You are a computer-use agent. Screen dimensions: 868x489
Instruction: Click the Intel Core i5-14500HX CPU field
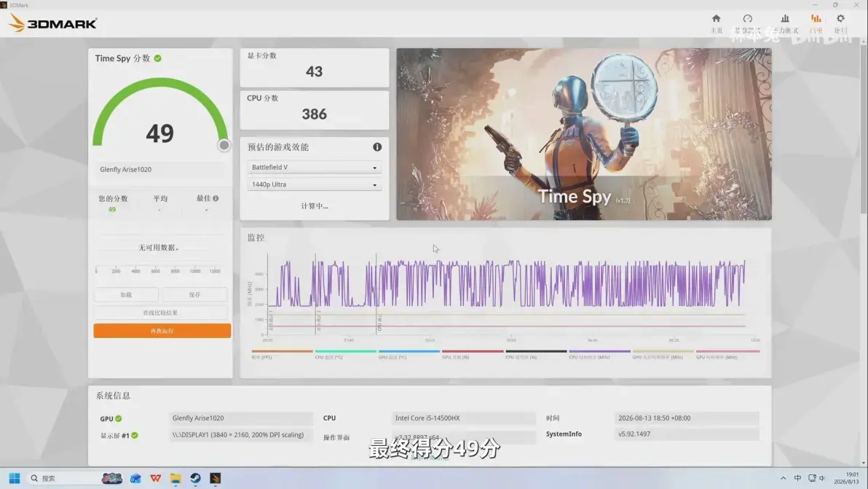point(464,418)
